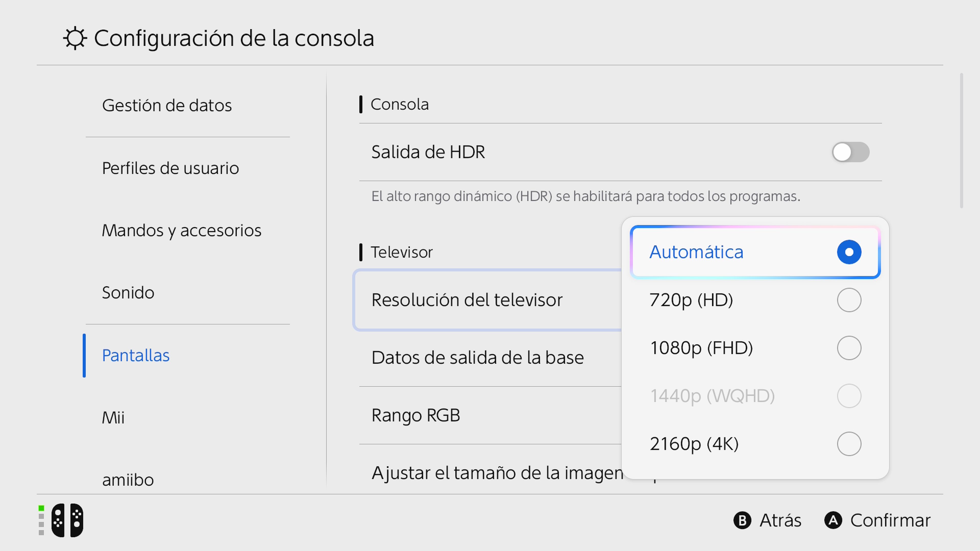980x551 pixels.
Task: Click the settings gear icon in the title
Action: 75,38
